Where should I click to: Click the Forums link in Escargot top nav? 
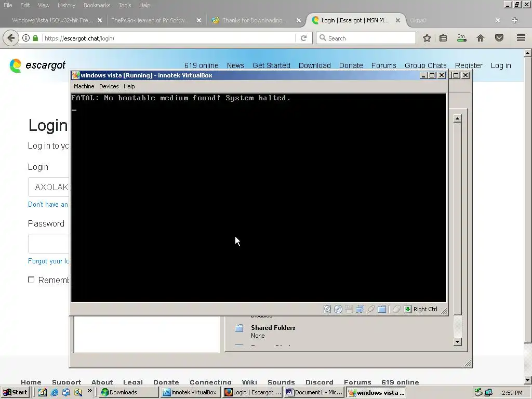[x=384, y=65]
